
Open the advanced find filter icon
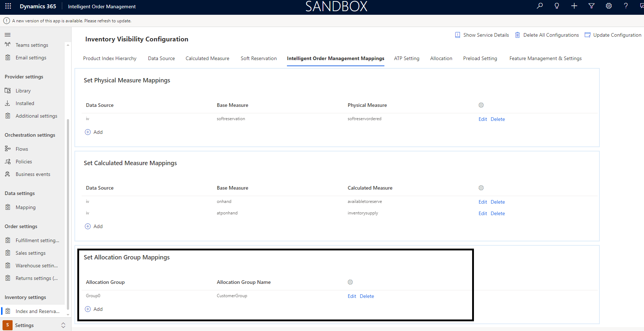[x=592, y=6]
